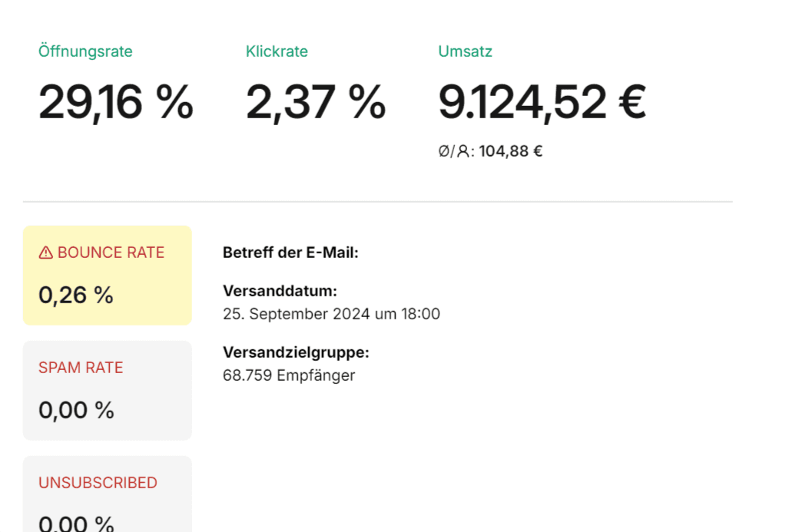
Task: Open the UNSUBSCRIBED card
Action: click(108, 494)
